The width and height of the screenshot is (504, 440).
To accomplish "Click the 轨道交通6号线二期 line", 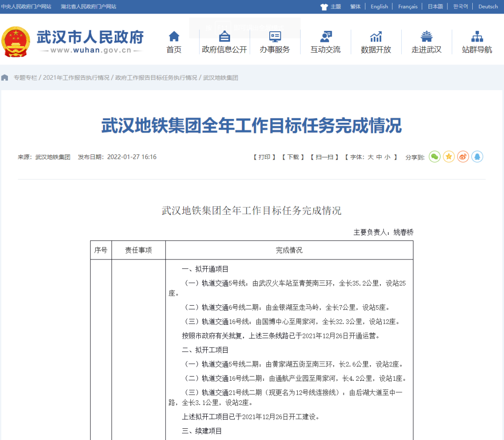I will (x=287, y=307).
